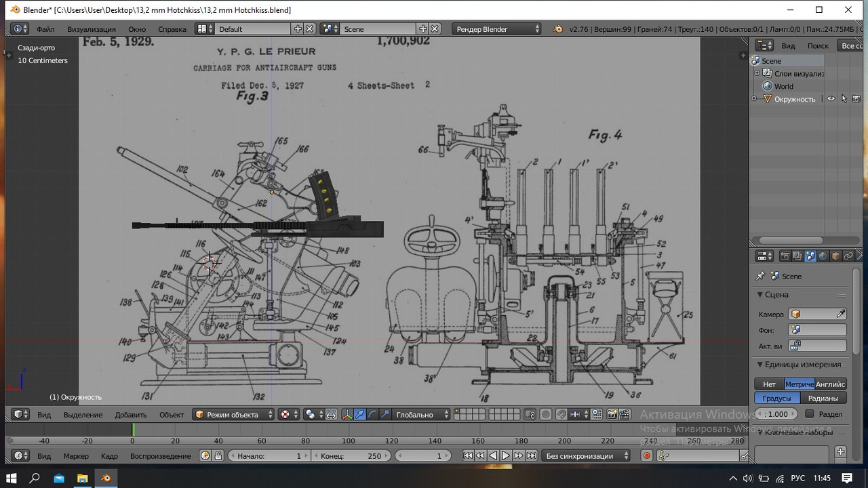868x488 pixels.
Task: Open the timeline Воспроизведение menu
Action: (161, 456)
